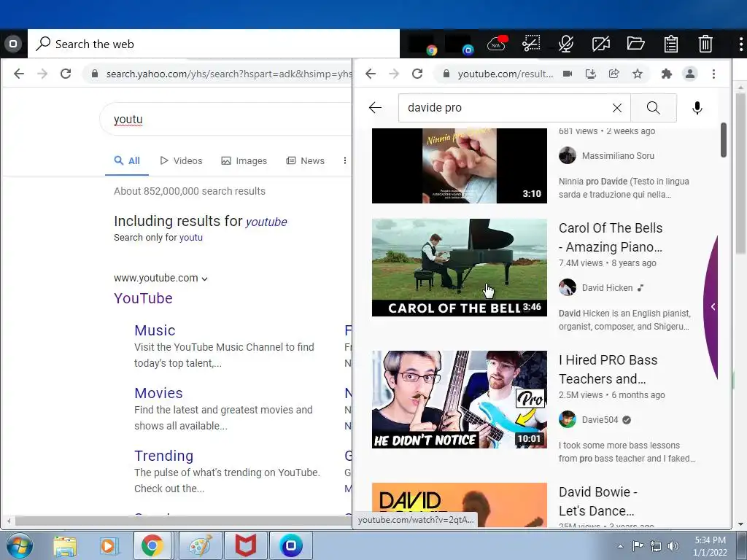Viewport: 747px width, 560px height.
Task: Open the Carol Of The Bells video thumbnail
Action: 460,268
